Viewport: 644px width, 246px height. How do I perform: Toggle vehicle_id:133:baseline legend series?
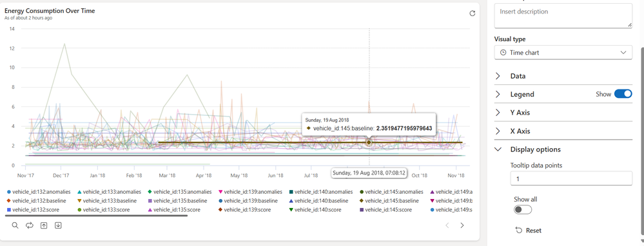click(107, 201)
